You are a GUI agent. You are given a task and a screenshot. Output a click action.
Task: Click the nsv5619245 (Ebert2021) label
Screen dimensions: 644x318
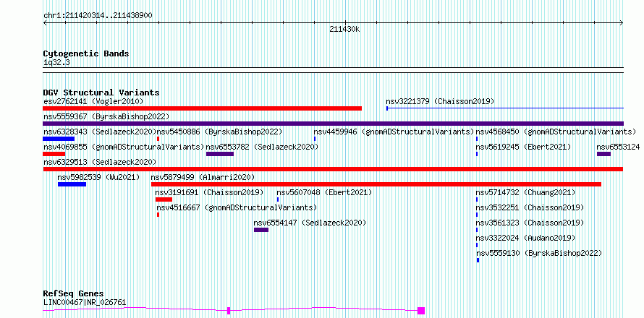pyautogui.click(x=523, y=147)
